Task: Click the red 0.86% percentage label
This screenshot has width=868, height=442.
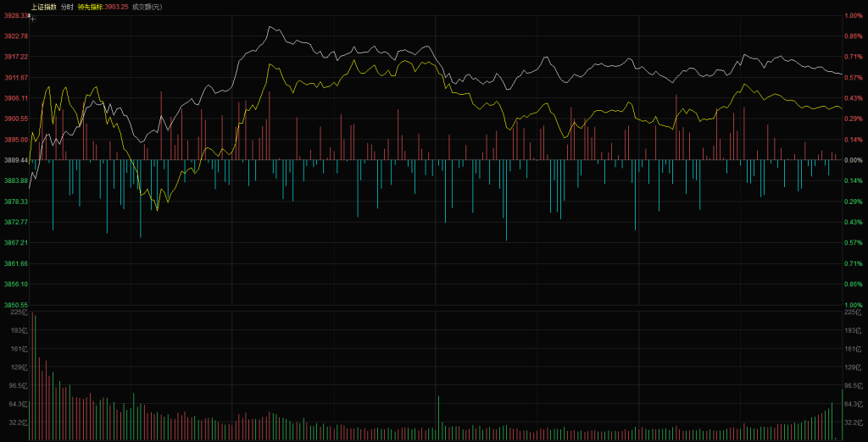Action: pos(853,36)
